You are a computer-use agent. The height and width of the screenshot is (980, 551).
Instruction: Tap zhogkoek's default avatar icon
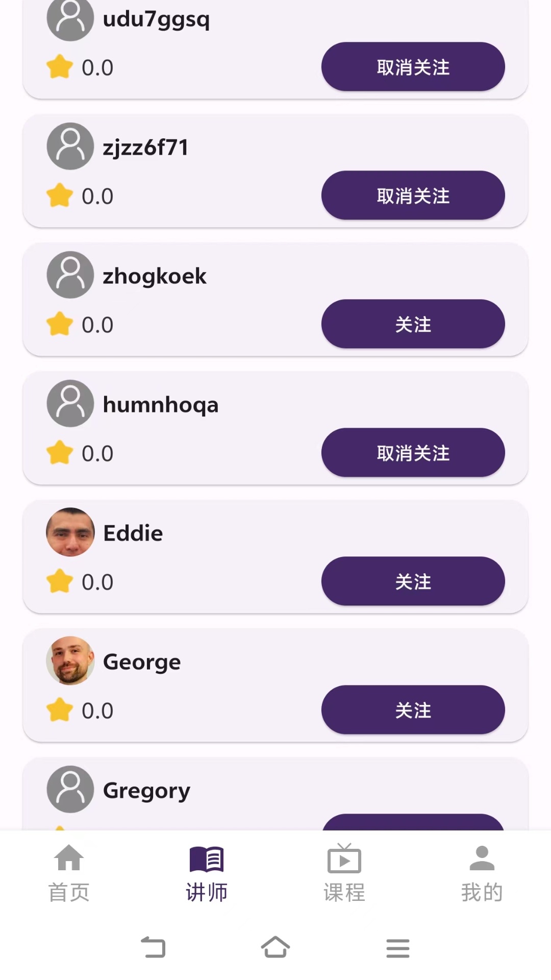click(x=70, y=275)
